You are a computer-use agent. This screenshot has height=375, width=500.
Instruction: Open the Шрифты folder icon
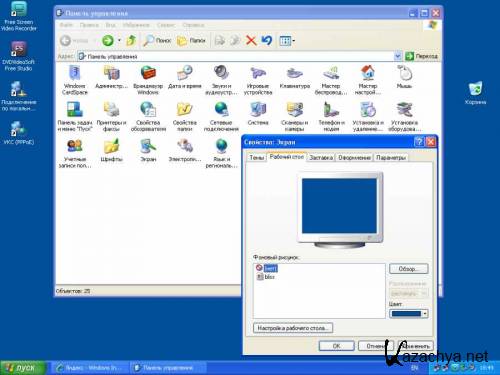(x=111, y=150)
